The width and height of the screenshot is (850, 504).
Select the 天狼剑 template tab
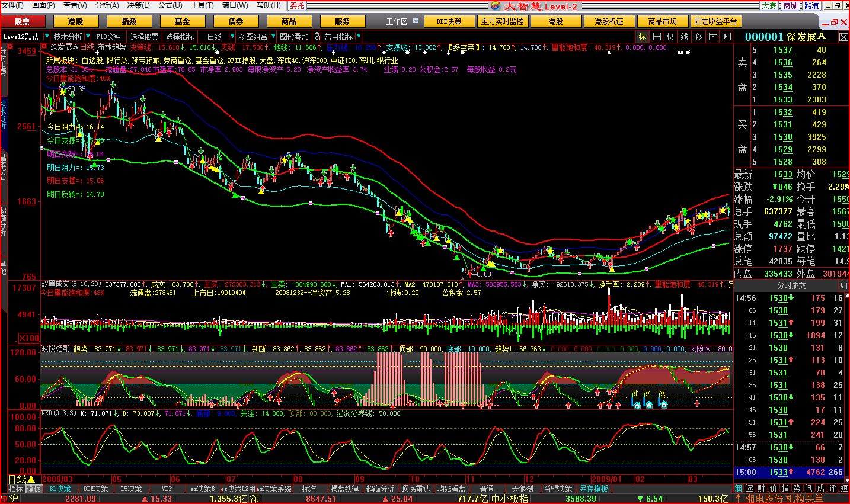(x=522, y=489)
